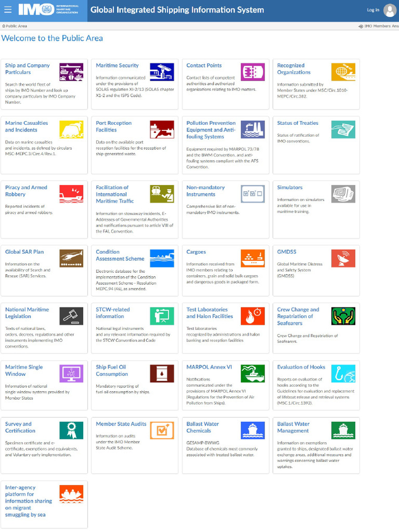Screen dimensions: 399x532
Task: Open Ship and Company Particulars title
Action: tap(27, 69)
